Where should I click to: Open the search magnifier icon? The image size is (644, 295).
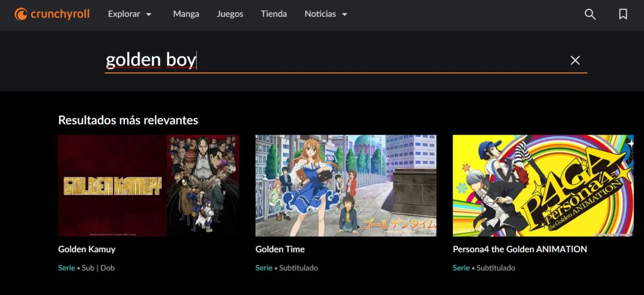[590, 14]
